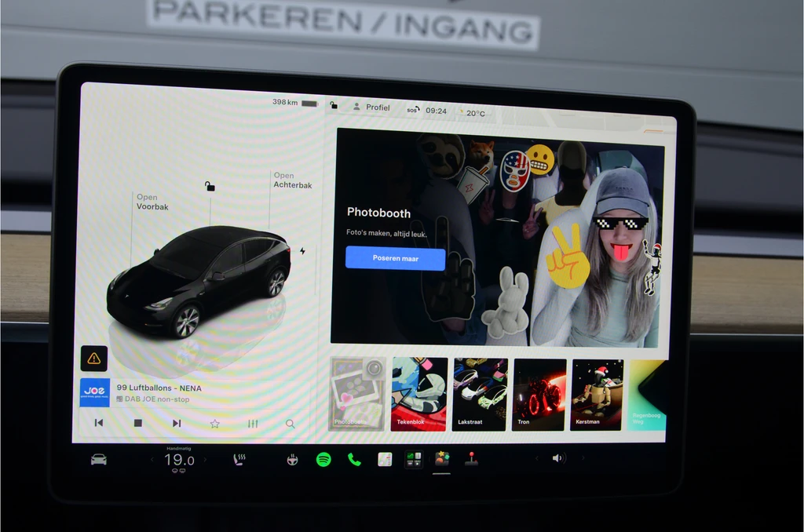Open Toybox app in bottom bar
This screenshot has height=532, width=804.
(x=442, y=458)
